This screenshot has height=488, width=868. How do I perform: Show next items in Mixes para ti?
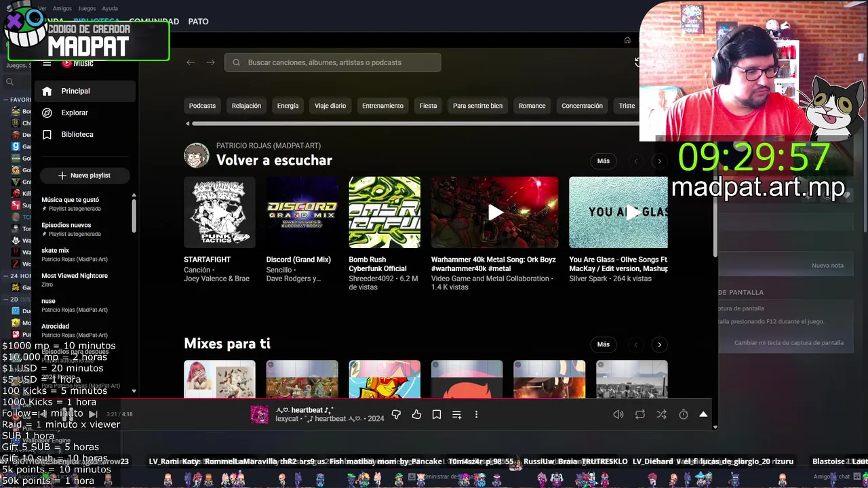[659, 344]
